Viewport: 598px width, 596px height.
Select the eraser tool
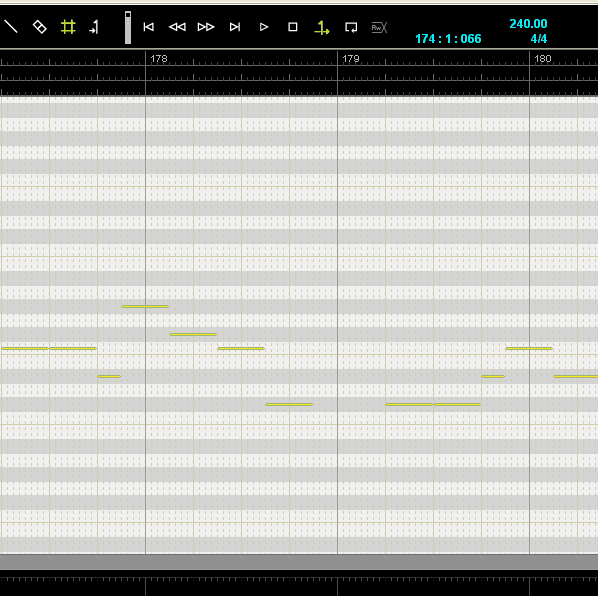pyautogui.click(x=39, y=27)
